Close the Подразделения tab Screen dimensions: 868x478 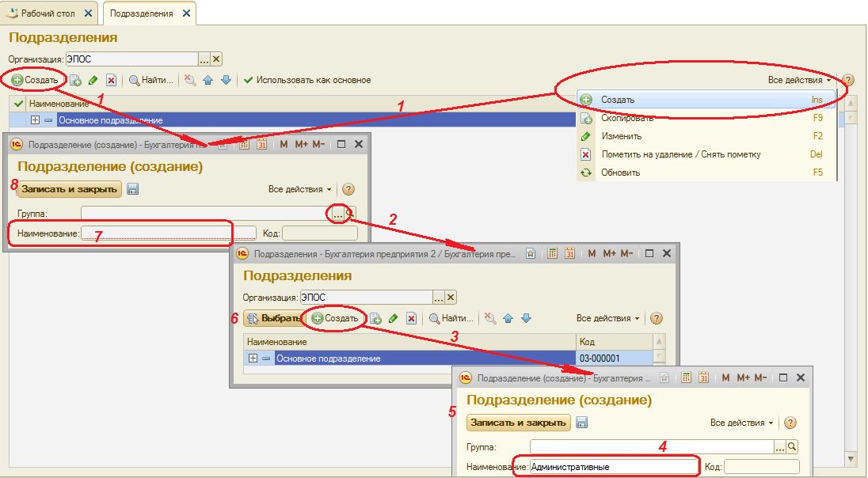click(187, 13)
